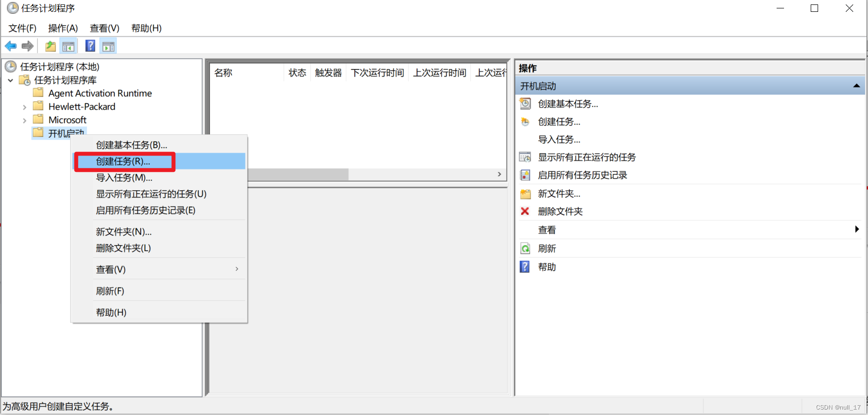The height and width of the screenshot is (415, 868).
Task: Click the 任务计划程序 (本地) root clock icon
Action: point(10,66)
